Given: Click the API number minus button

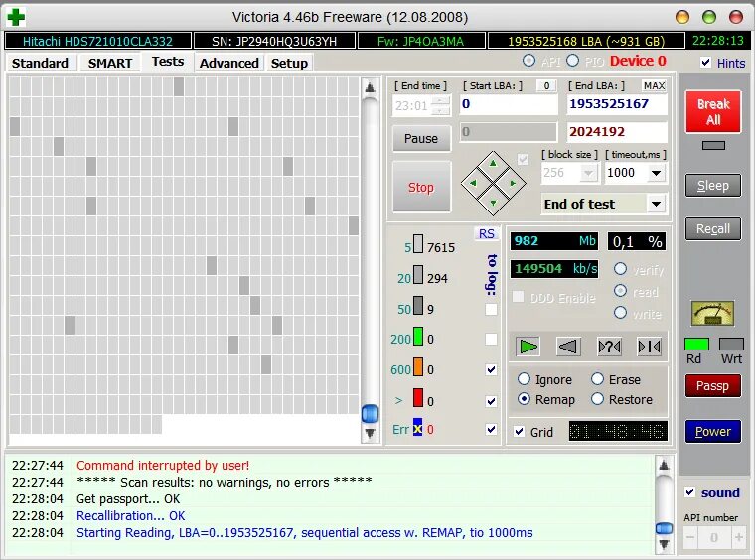Looking at the screenshot, I should (690, 537).
